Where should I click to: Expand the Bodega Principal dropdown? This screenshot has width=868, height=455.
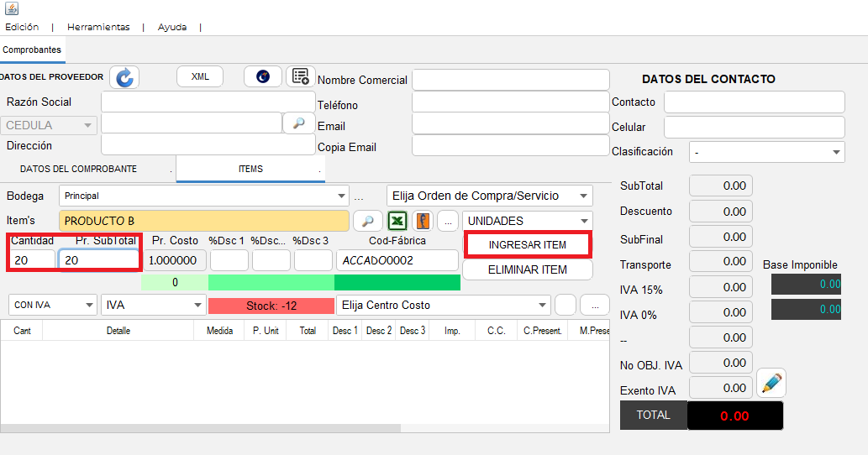tap(203, 196)
